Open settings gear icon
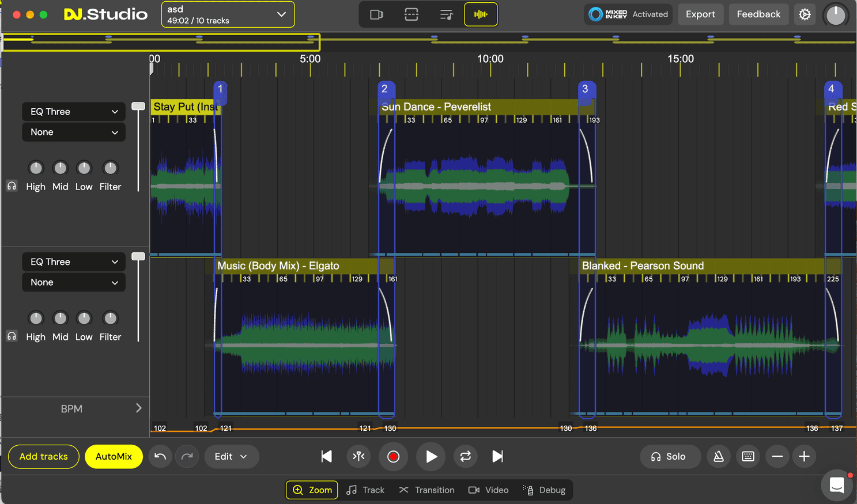 (805, 14)
